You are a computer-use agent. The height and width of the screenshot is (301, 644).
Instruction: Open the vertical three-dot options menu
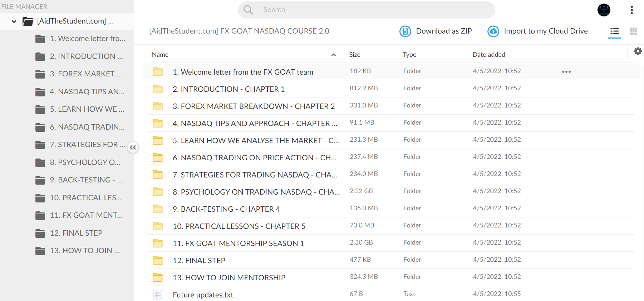pos(632,10)
